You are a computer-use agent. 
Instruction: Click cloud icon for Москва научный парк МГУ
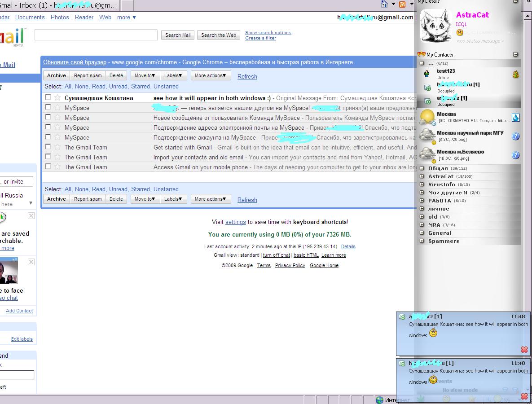(427, 136)
